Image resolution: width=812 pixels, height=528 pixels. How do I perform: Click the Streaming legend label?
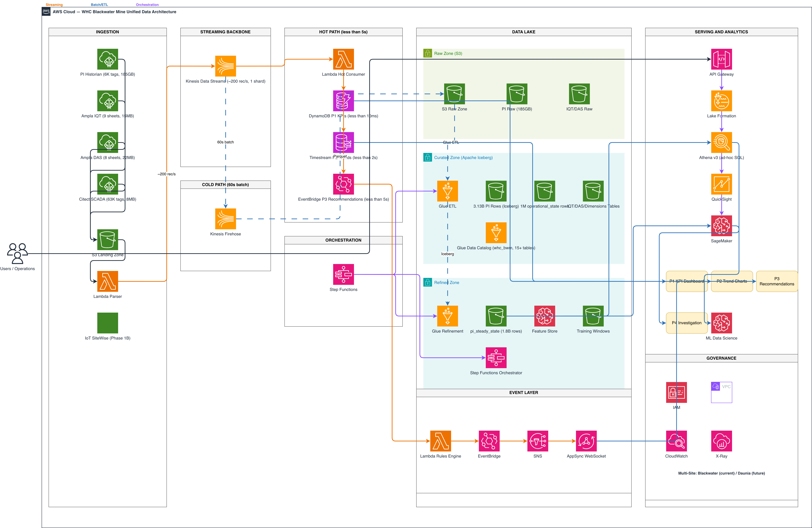54,5
